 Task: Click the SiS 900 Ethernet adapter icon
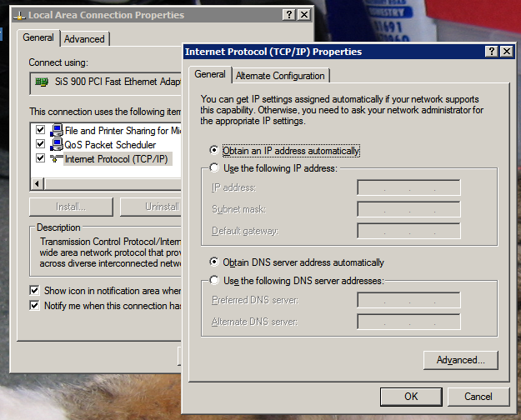[42, 82]
